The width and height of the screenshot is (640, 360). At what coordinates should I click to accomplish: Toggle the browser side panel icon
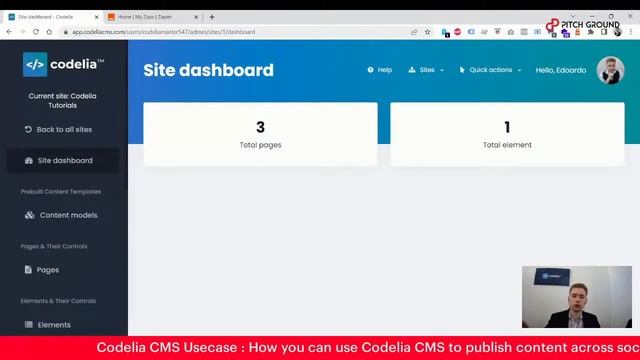tap(604, 32)
